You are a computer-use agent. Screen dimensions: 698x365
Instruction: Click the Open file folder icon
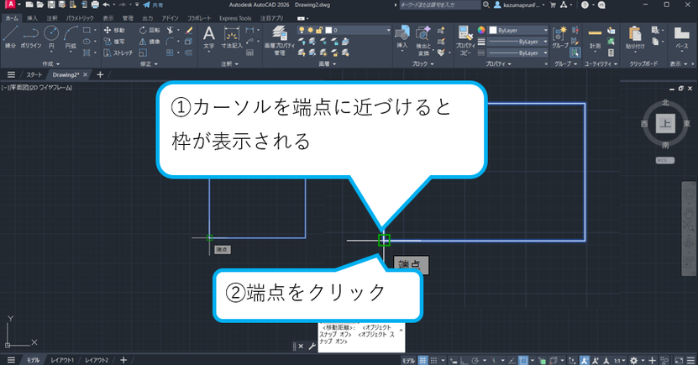click(x=40, y=5)
